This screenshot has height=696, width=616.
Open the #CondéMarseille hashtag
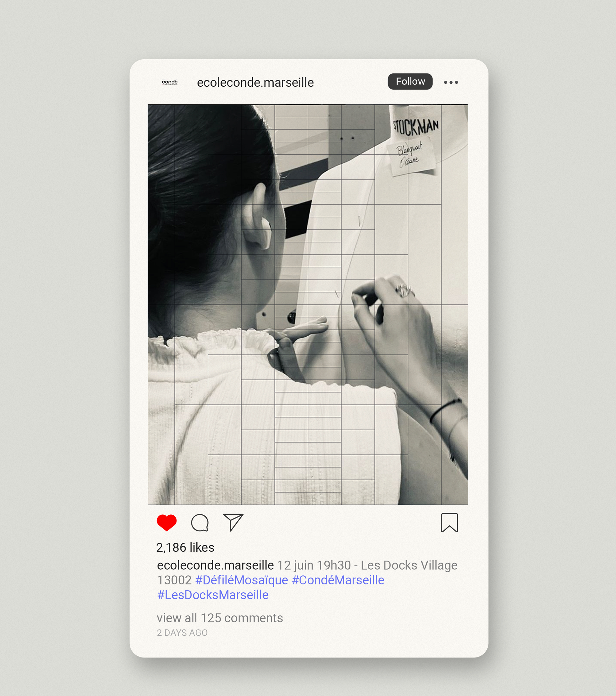pyautogui.click(x=338, y=580)
